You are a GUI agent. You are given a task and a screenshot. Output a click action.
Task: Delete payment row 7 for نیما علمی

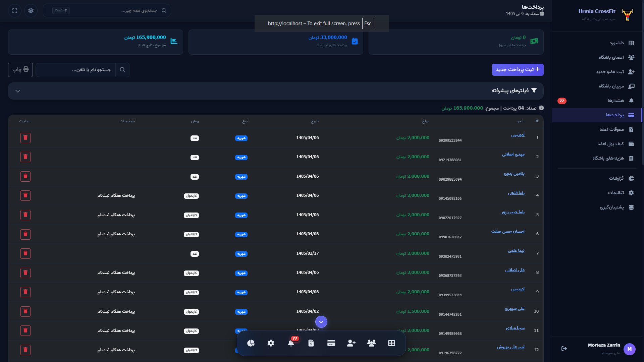[25, 253]
